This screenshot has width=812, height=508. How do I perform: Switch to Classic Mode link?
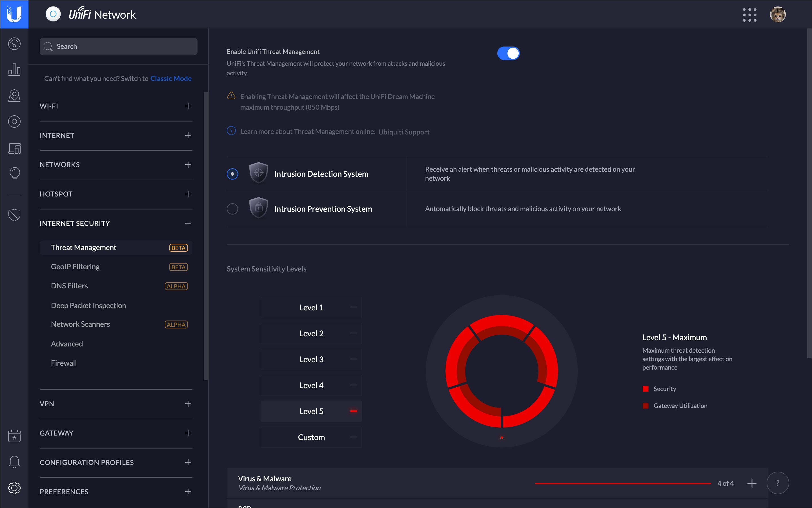pyautogui.click(x=170, y=78)
